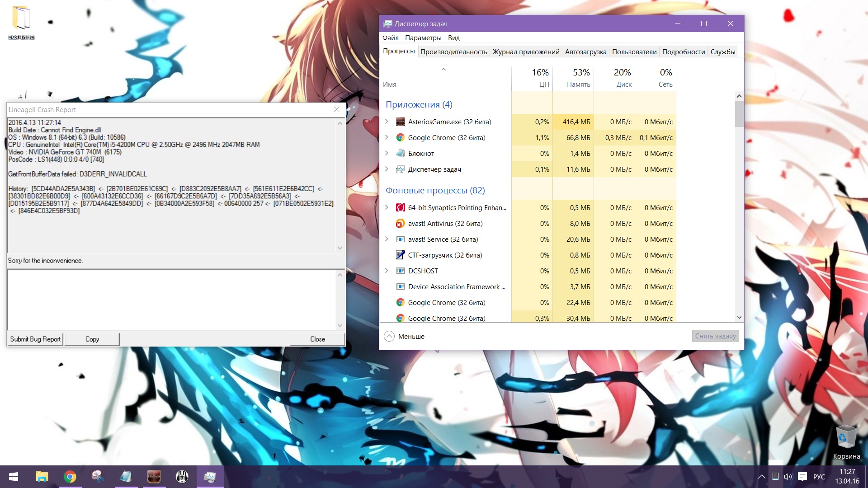Image resolution: width=868 pixels, height=488 pixels.
Task: Click the Copy button in crash report
Action: [92, 339]
